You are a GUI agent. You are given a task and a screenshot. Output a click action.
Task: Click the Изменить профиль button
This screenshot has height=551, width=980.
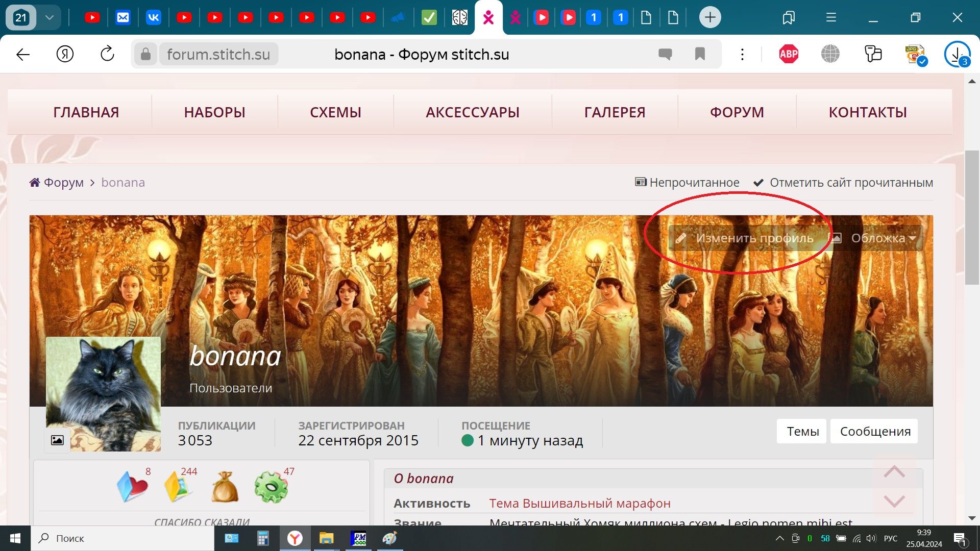745,238
